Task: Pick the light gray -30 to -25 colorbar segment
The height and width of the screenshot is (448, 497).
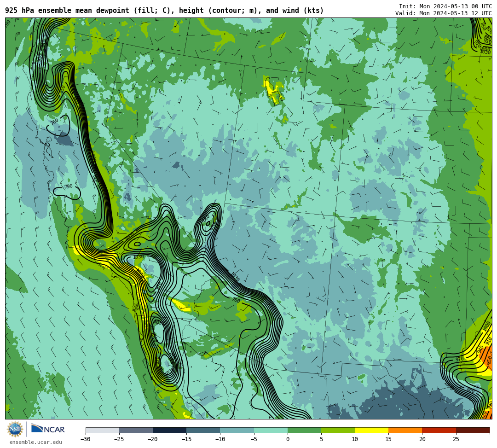Action: (102, 430)
